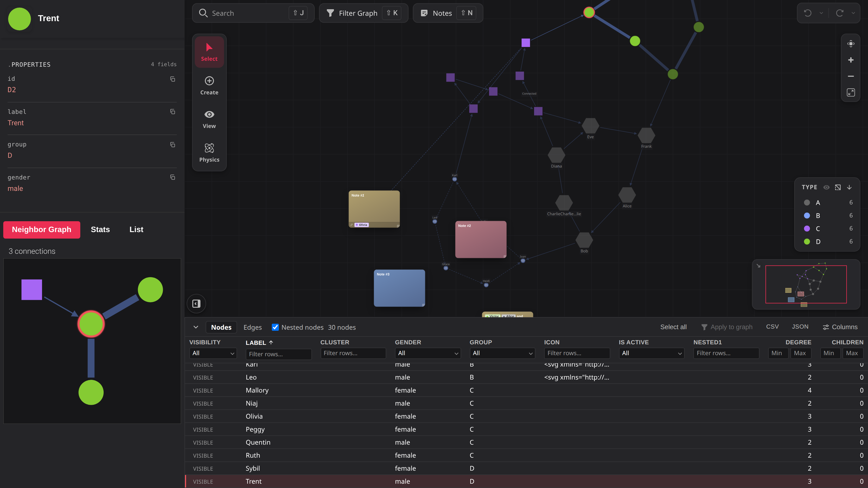Open the Physics tool

coord(209,153)
